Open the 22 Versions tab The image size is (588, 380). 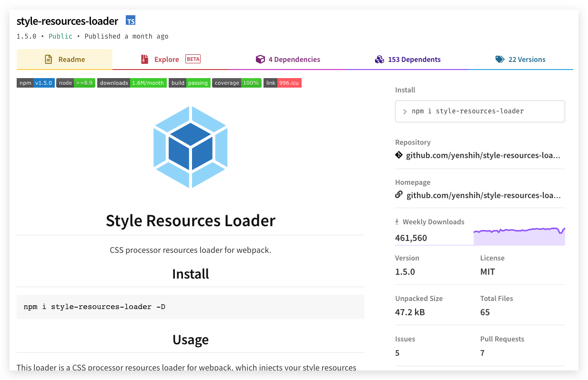(x=520, y=60)
